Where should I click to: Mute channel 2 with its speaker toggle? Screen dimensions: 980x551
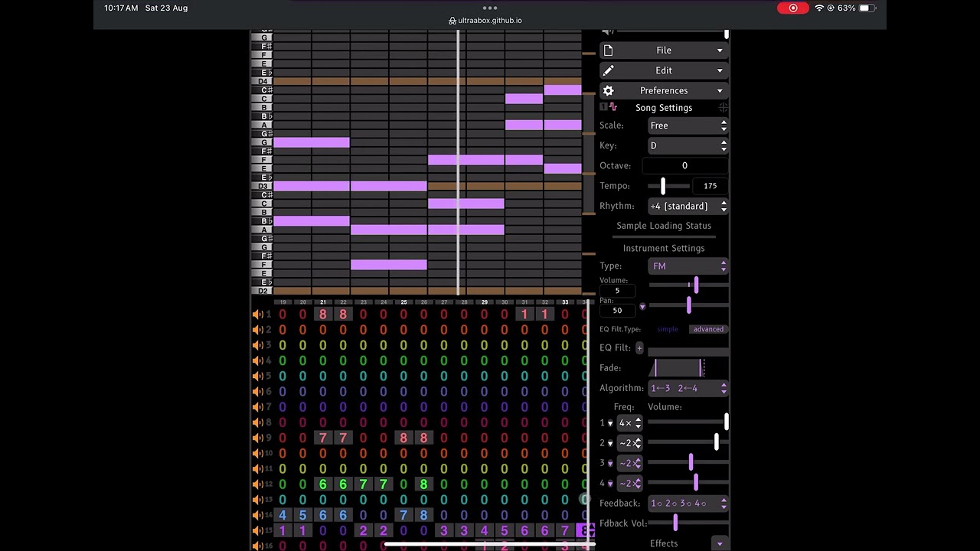[257, 330]
